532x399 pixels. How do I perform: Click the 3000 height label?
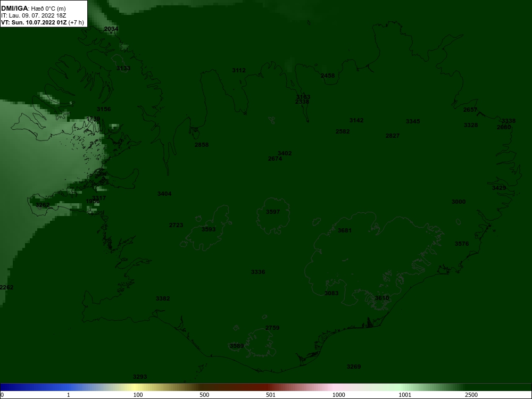coord(459,202)
